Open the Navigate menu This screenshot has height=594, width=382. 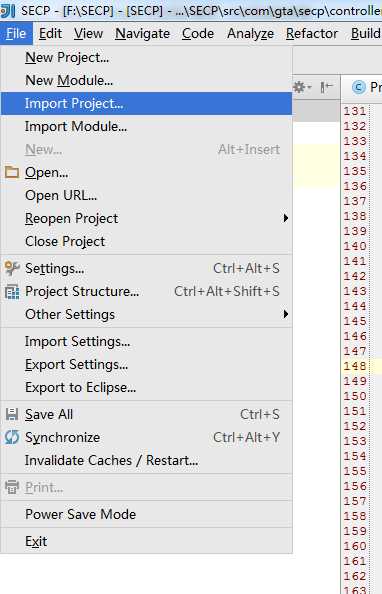tap(142, 34)
